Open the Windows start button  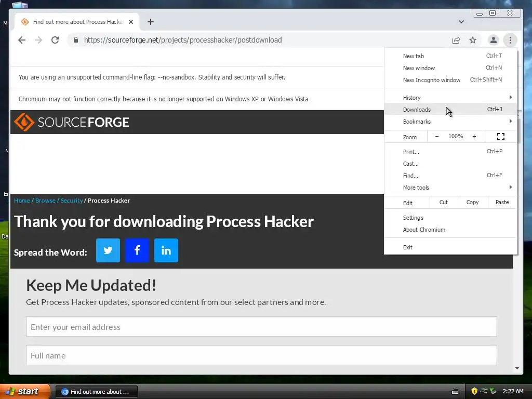pos(25,392)
